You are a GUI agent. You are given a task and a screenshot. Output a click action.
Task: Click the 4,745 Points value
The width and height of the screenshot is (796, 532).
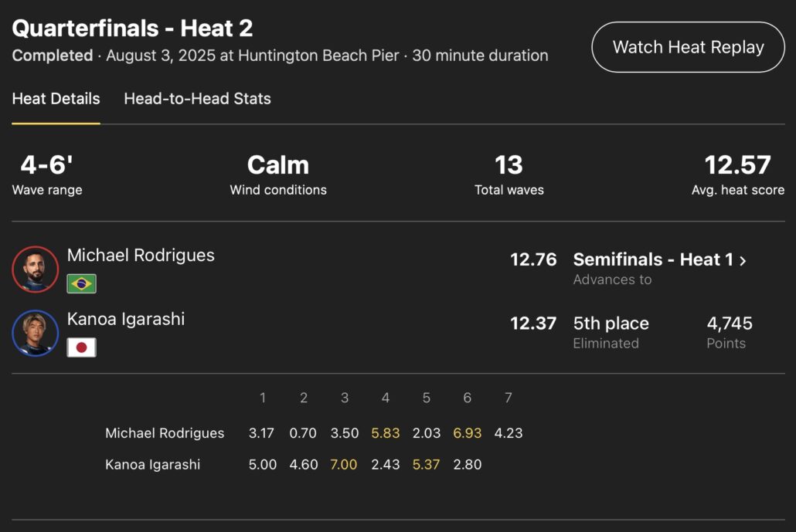730,324
